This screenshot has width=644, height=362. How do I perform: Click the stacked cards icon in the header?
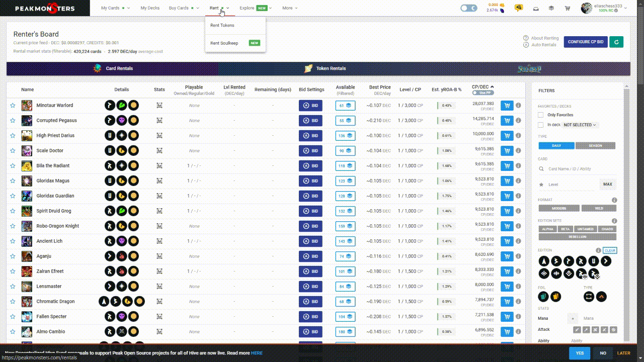(x=551, y=8)
